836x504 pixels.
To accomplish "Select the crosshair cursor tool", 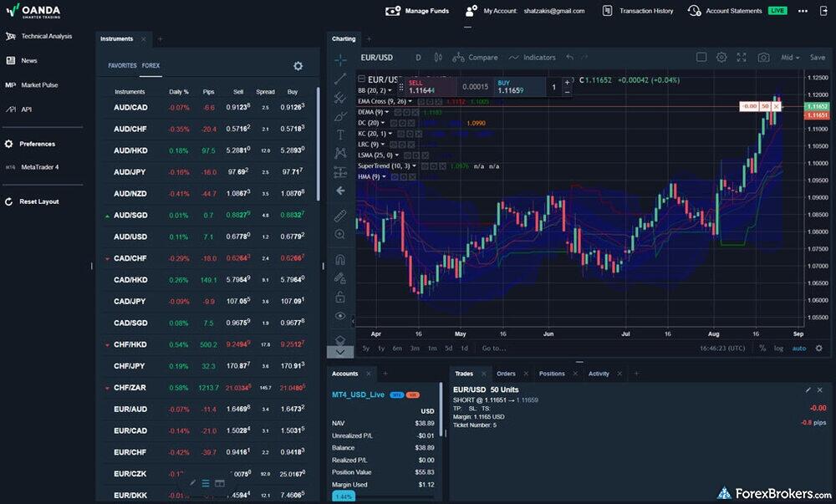I will (340, 59).
